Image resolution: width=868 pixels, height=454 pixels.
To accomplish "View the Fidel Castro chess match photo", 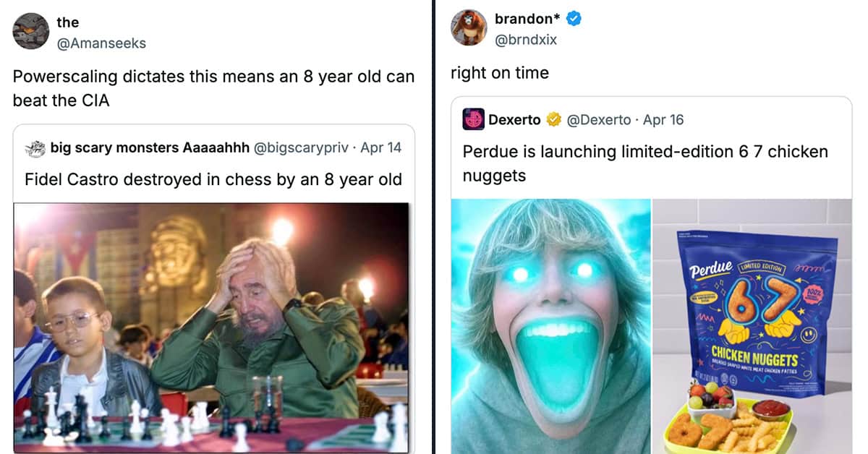I will [211, 327].
